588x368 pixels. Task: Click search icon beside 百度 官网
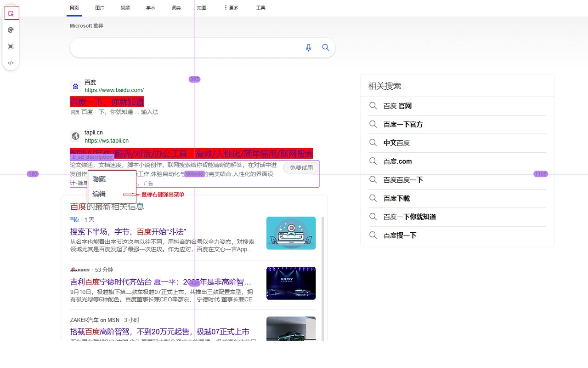[373, 106]
